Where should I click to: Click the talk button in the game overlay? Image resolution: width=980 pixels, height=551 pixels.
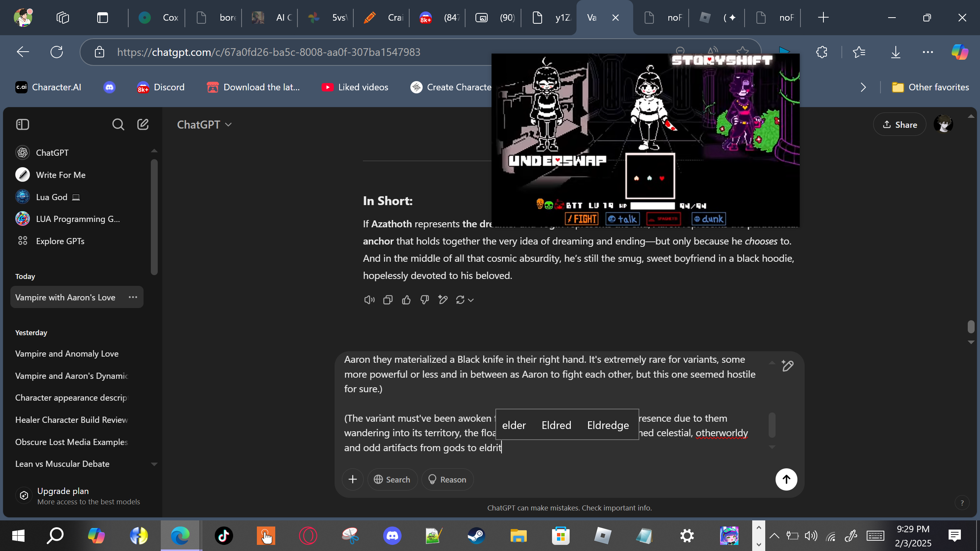click(622, 219)
